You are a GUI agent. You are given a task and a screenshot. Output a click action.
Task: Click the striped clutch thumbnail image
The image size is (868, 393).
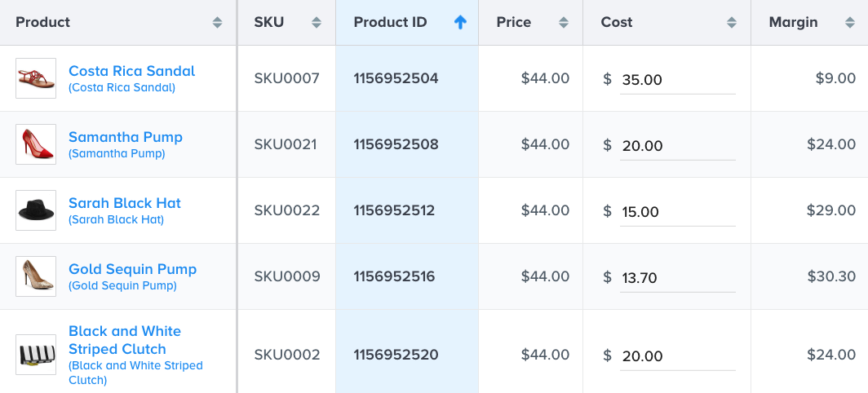tap(36, 354)
